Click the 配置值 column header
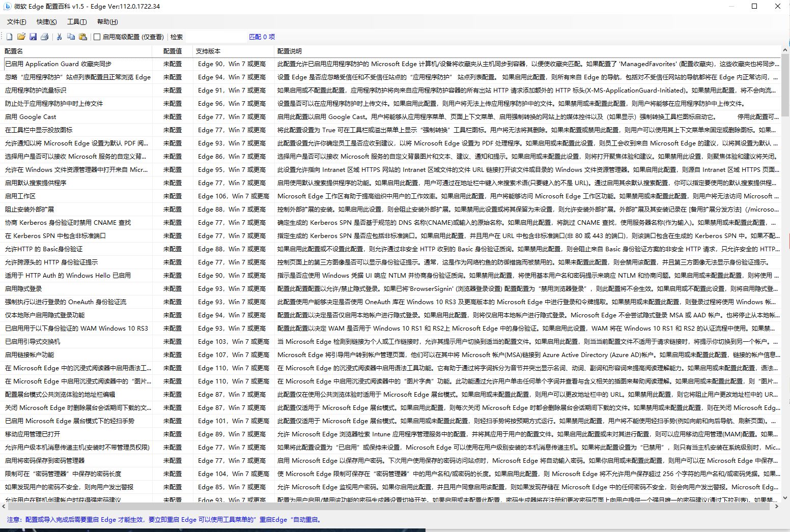This screenshot has height=532, width=790. click(x=173, y=51)
